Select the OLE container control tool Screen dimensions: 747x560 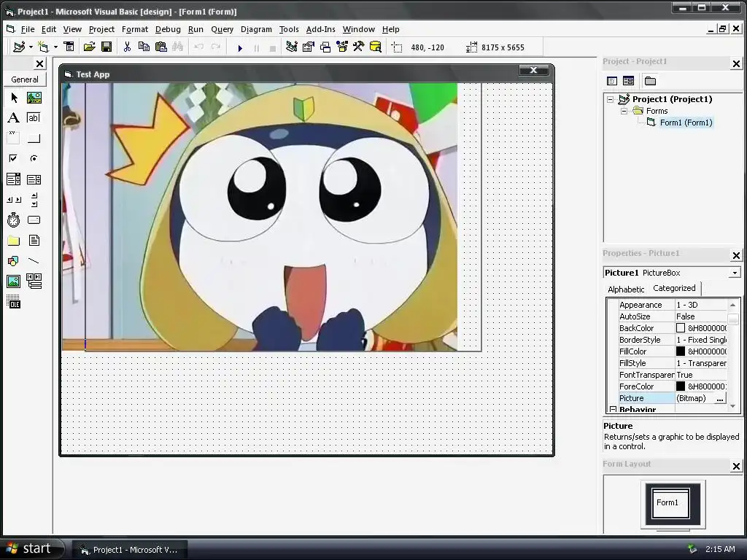(14, 302)
